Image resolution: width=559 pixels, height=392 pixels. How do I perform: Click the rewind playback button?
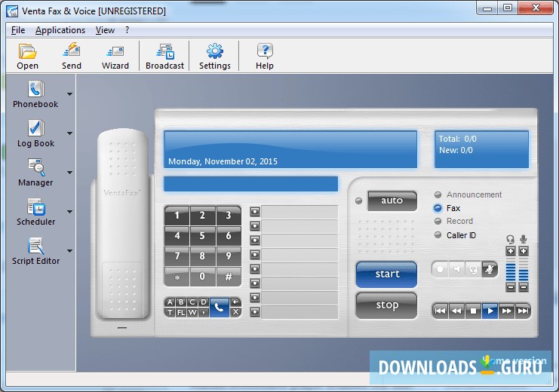pyautogui.click(x=456, y=311)
